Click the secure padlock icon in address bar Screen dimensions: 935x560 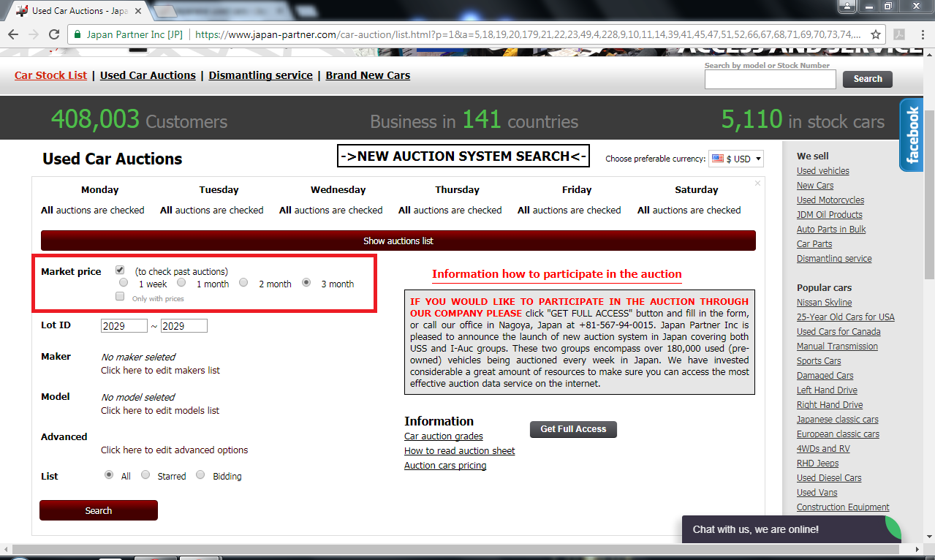[x=77, y=34]
